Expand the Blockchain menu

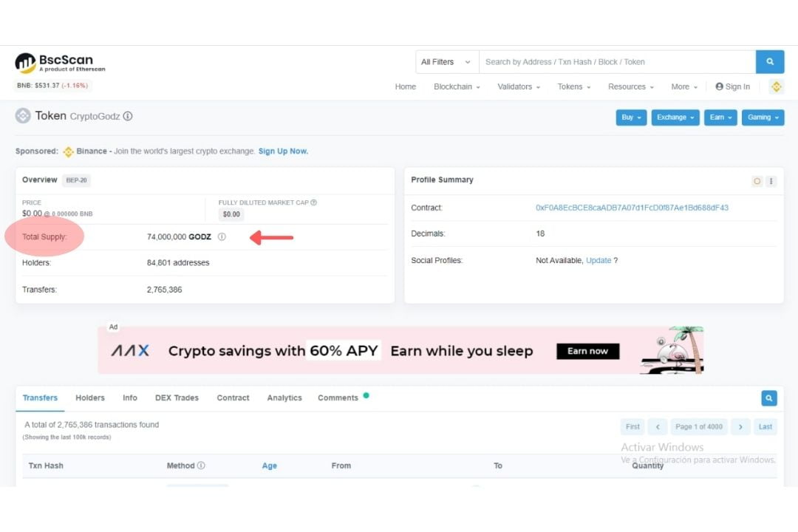pyautogui.click(x=457, y=86)
